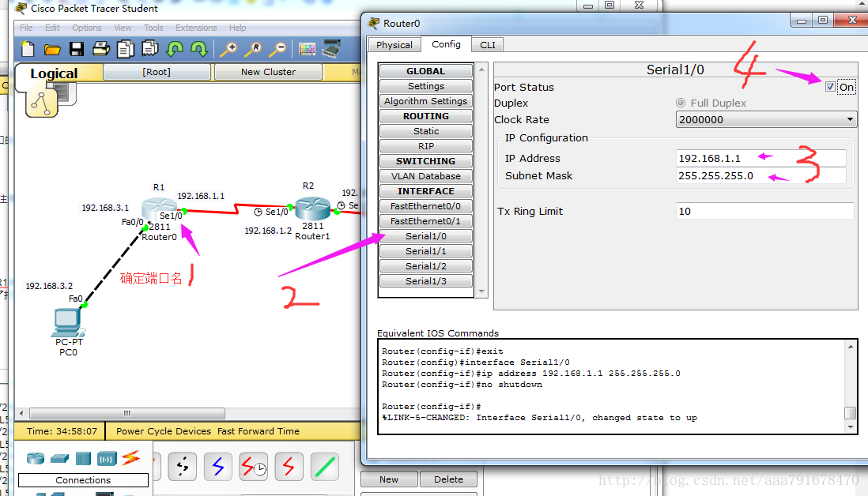
Task: Choose the Connections lightning category icon
Action: coord(131,458)
